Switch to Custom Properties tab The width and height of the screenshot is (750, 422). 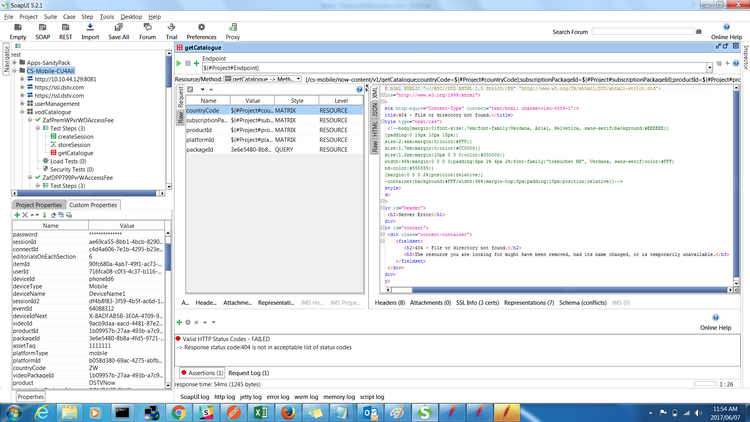click(93, 204)
